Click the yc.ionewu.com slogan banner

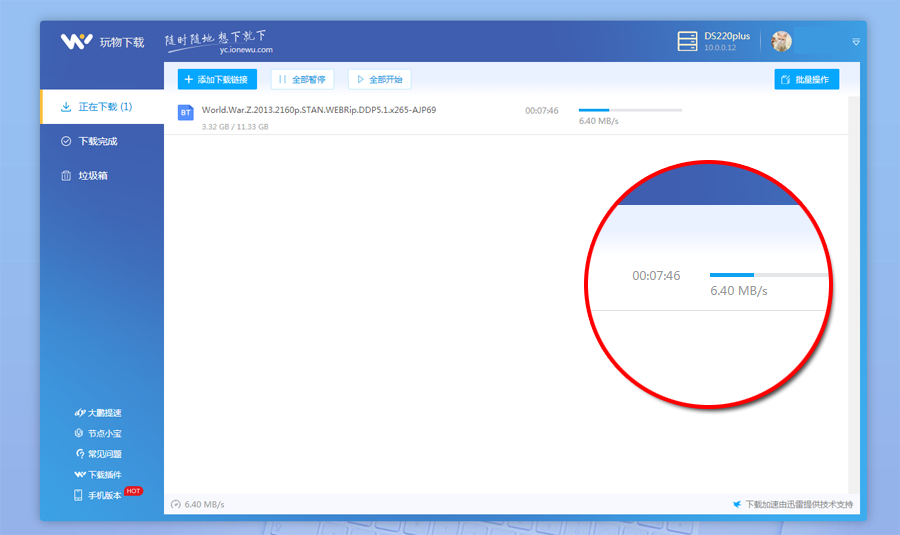tap(219, 42)
